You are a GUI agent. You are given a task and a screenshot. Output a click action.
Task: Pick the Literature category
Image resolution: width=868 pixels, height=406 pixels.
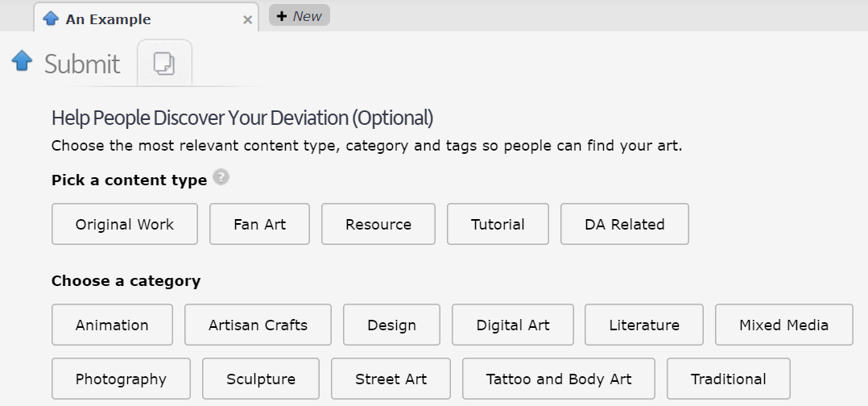tap(644, 325)
